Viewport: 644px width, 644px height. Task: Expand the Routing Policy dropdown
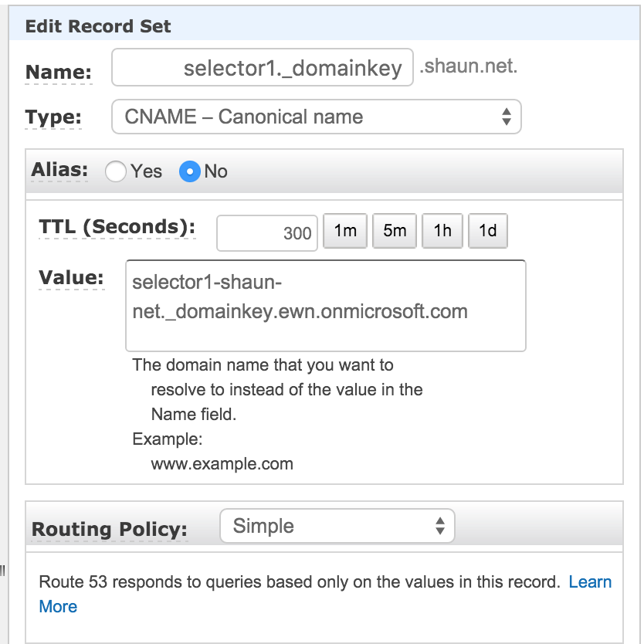click(337, 527)
